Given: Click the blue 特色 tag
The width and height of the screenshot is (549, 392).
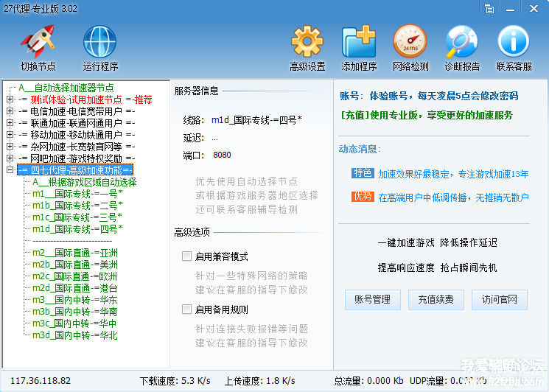Looking at the screenshot, I should (363, 173).
